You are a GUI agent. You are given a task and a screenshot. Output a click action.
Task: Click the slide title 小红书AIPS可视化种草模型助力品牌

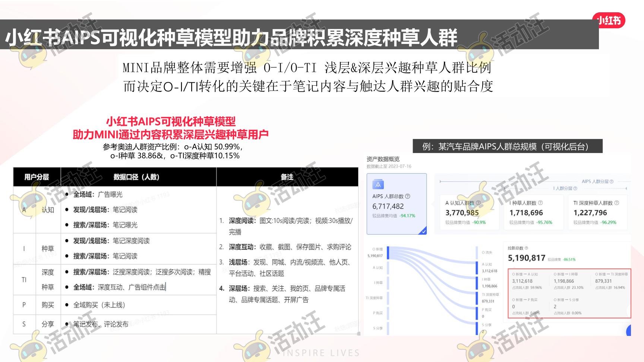[231, 37]
